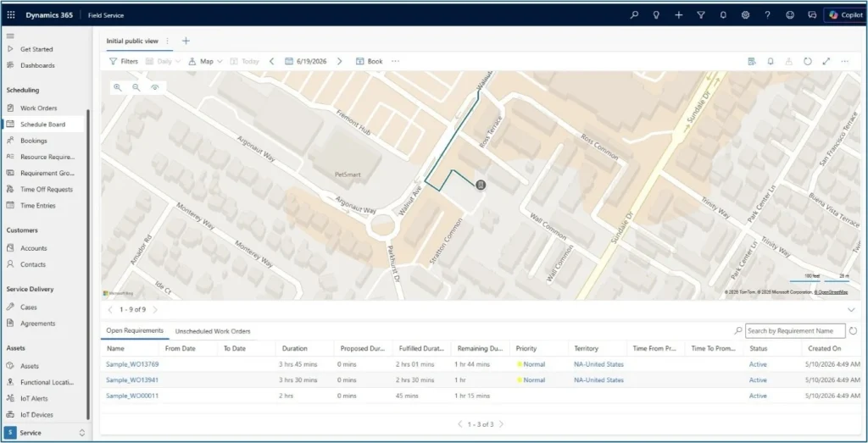Screen dimensions: 868x443
Task: Open Initial public view tab options
Action: click(167, 41)
